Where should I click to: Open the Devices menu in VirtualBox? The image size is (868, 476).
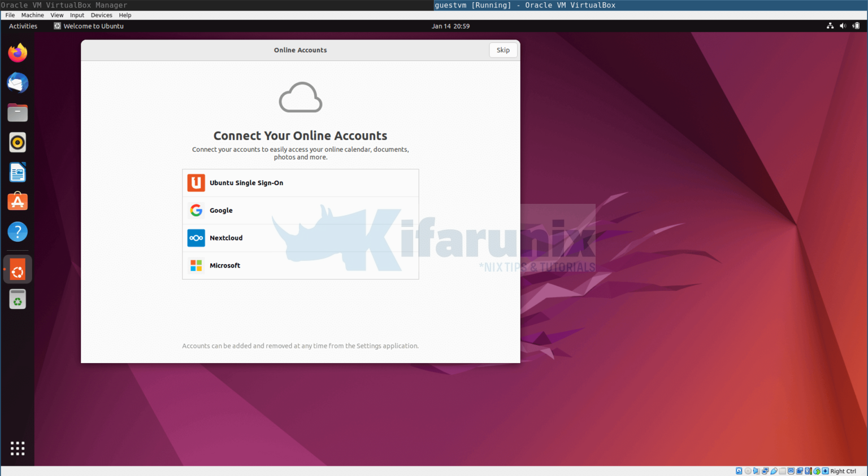point(101,15)
